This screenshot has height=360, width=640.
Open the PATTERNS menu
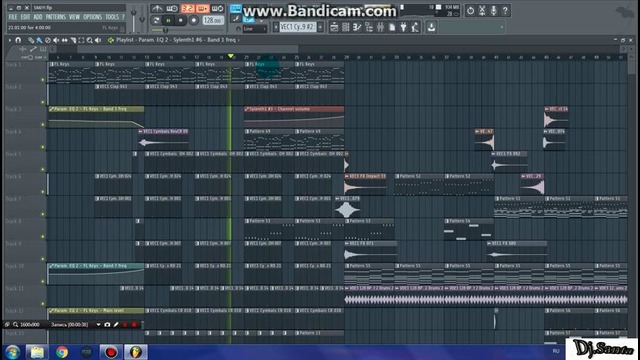click(56, 17)
